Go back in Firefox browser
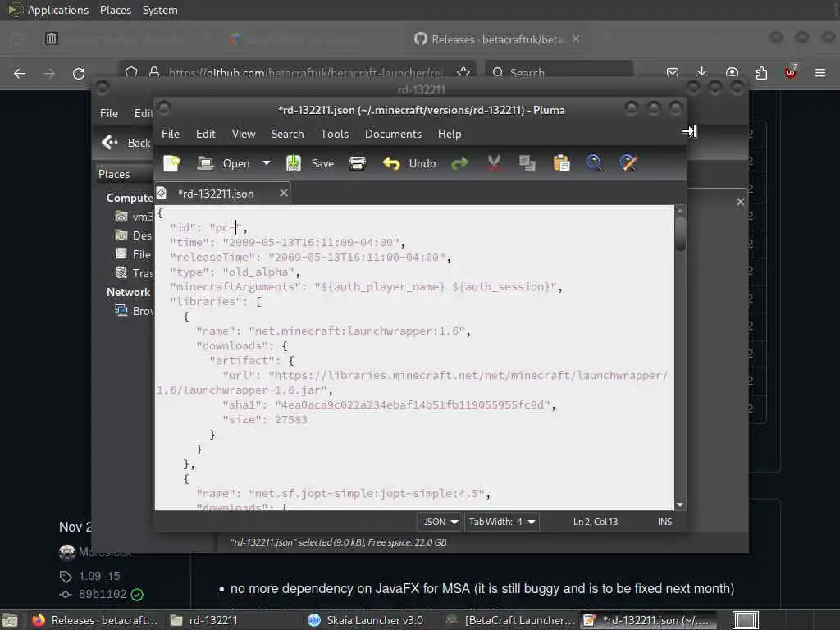The width and height of the screenshot is (840, 630). tap(20, 73)
